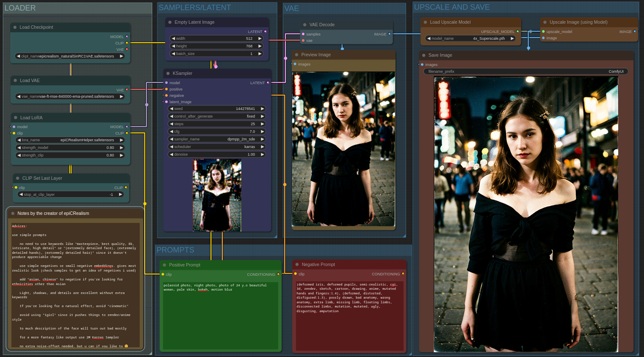The image size is (644, 357).
Task: Click the clip input socket on Negative Prompt
Action: click(x=296, y=274)
